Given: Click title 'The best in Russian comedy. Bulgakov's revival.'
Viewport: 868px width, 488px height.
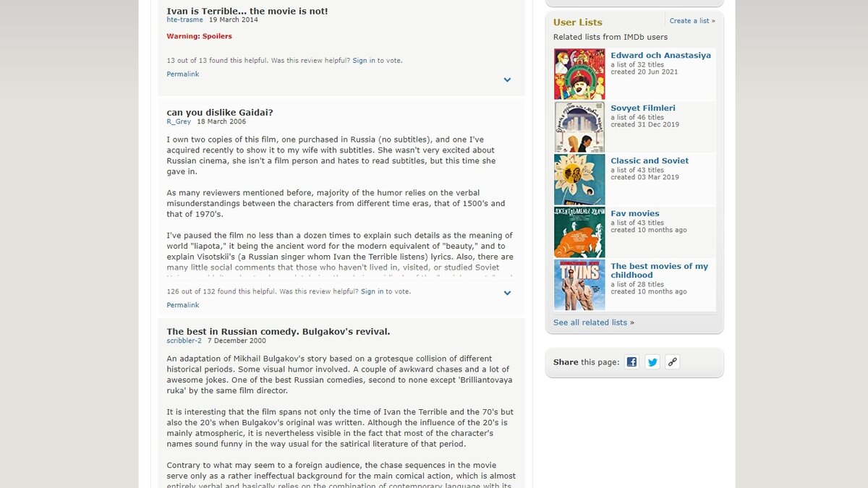Looking at the screenshot, I should 278,331.
